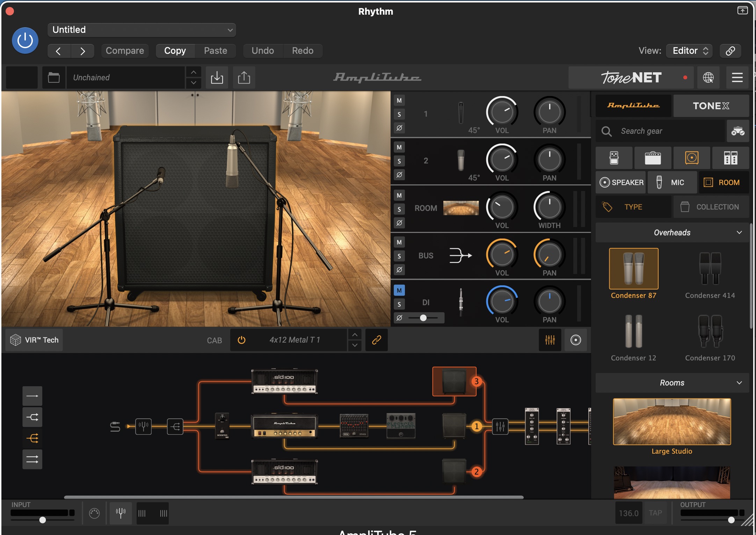This screenshot has height=535, width=756.
Task: Click the export preset share icon
Action: point(244,78)
